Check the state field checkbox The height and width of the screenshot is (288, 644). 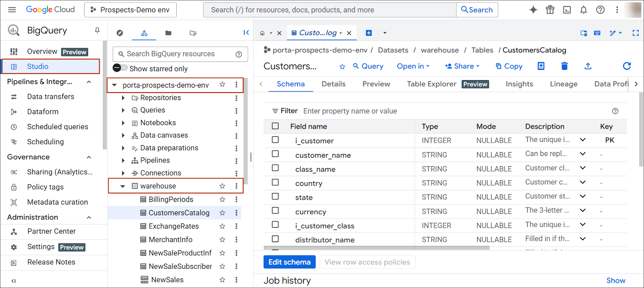275,196
